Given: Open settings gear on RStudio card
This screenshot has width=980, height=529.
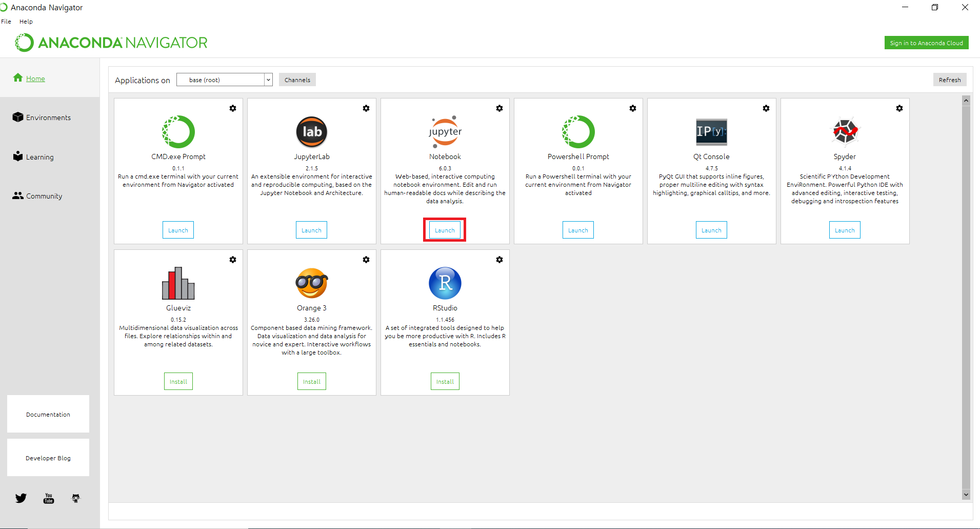Looking at the screenshot, I should click(x=499, y=260).
